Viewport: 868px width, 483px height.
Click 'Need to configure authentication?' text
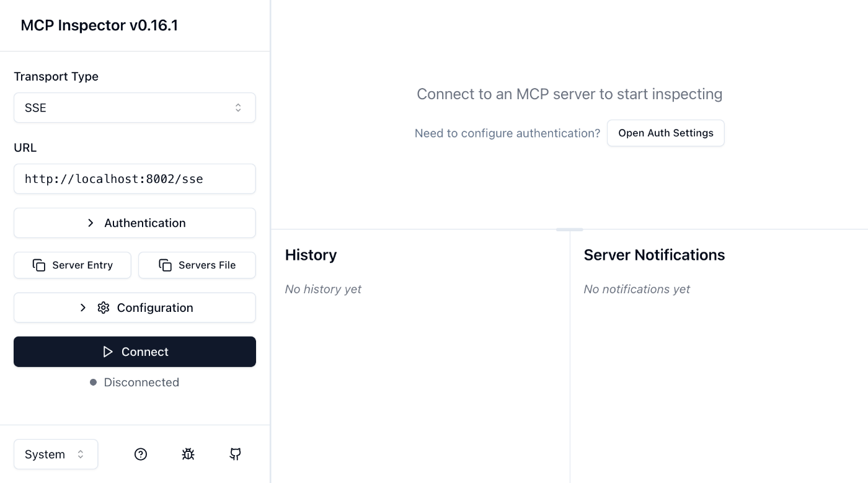coord(507,133)
